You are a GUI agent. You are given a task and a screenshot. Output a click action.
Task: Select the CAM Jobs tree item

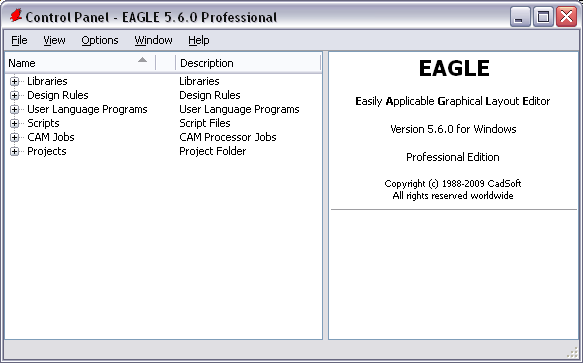coord(51,137)
